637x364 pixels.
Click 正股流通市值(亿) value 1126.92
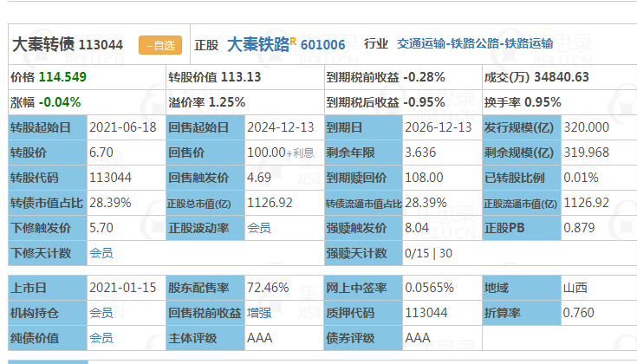[586, 203]
